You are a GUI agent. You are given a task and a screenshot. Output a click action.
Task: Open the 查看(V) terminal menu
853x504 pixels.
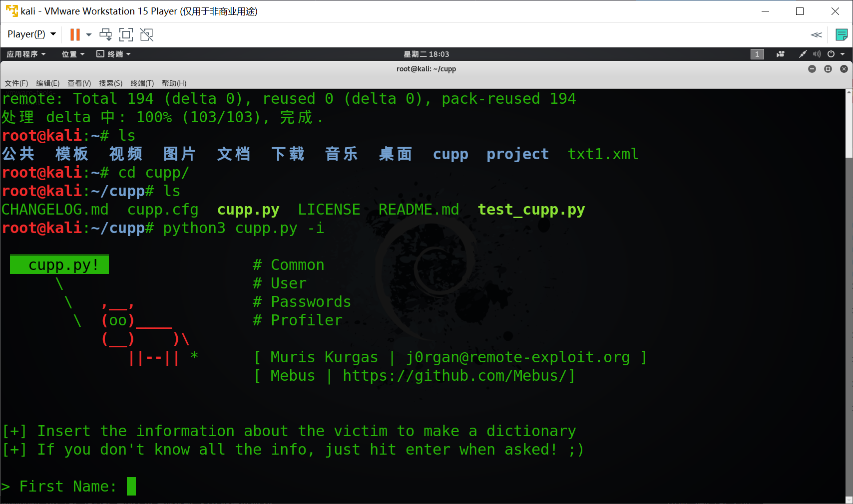[x=79, y=83]
